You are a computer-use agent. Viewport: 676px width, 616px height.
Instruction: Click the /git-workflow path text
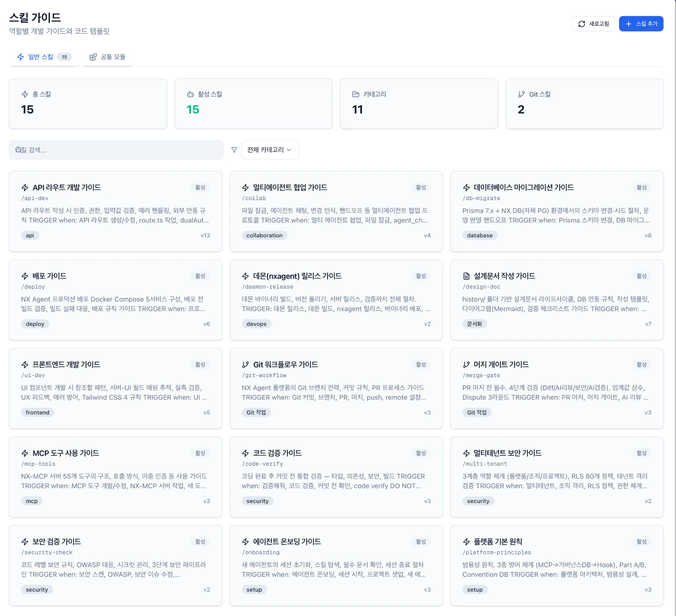(264, 375)
